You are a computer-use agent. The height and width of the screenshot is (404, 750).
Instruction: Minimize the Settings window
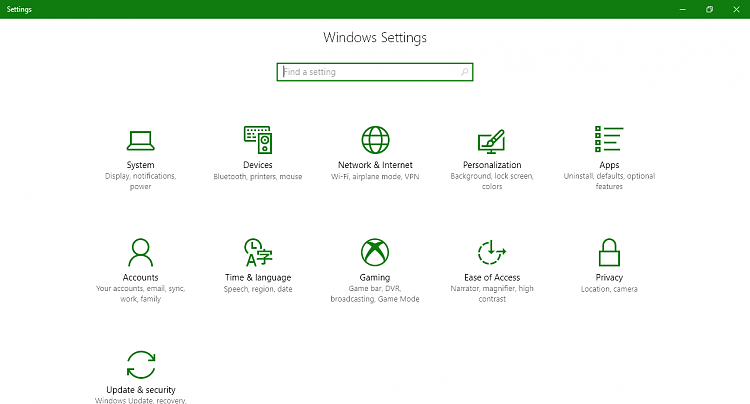click(683, 9)
